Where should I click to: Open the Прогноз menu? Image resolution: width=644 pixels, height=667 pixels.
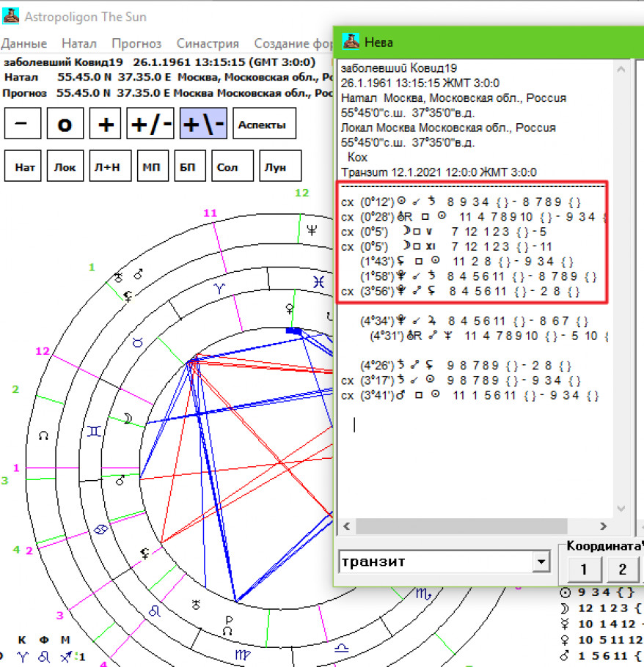(x=136, y=43)
